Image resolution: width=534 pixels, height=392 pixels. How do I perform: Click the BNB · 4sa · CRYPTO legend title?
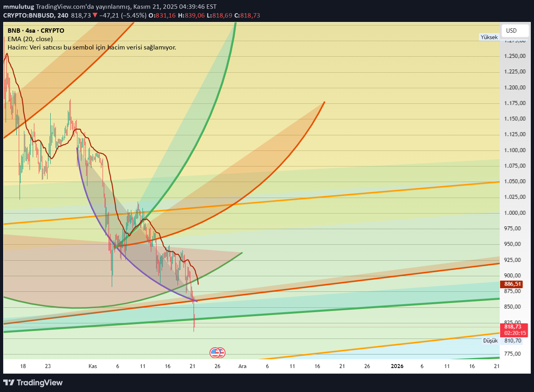pos(36,31)
